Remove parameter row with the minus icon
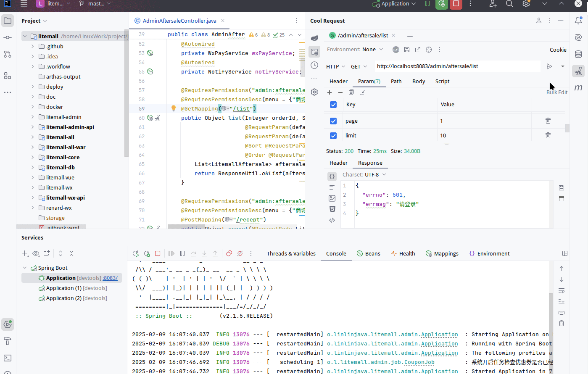Image resolution: width=588 pixels, height=374 pixels. tap(340, 92)
